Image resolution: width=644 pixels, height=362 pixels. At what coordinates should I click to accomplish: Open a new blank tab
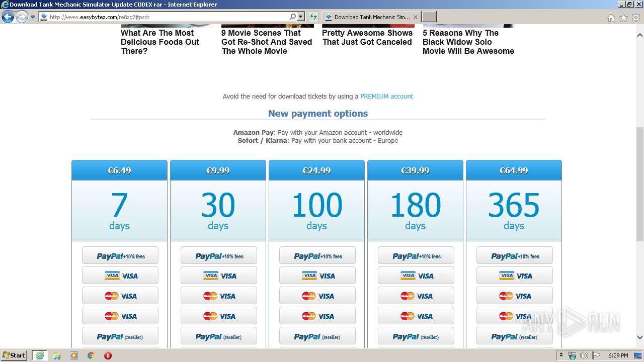pos(429,17)
